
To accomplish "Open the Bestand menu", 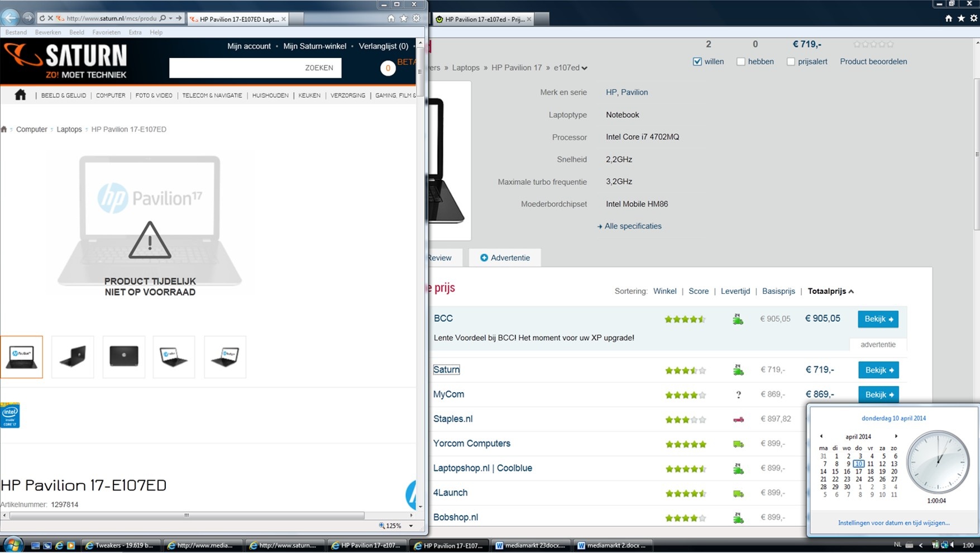I will coord(16,32).
